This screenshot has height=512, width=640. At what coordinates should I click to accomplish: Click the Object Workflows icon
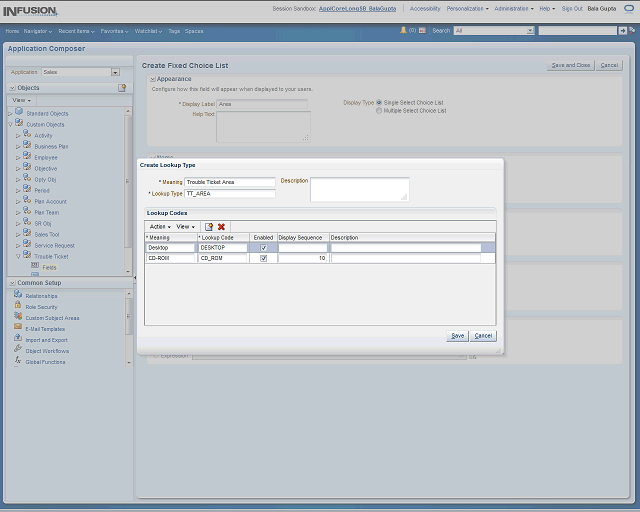pyautogui.click(x=18, y=350)
